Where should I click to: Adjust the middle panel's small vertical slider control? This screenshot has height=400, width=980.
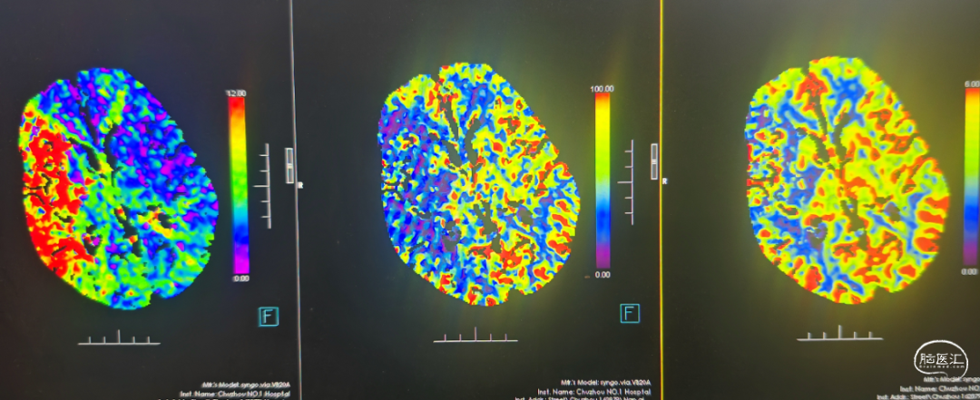[654, 161]
